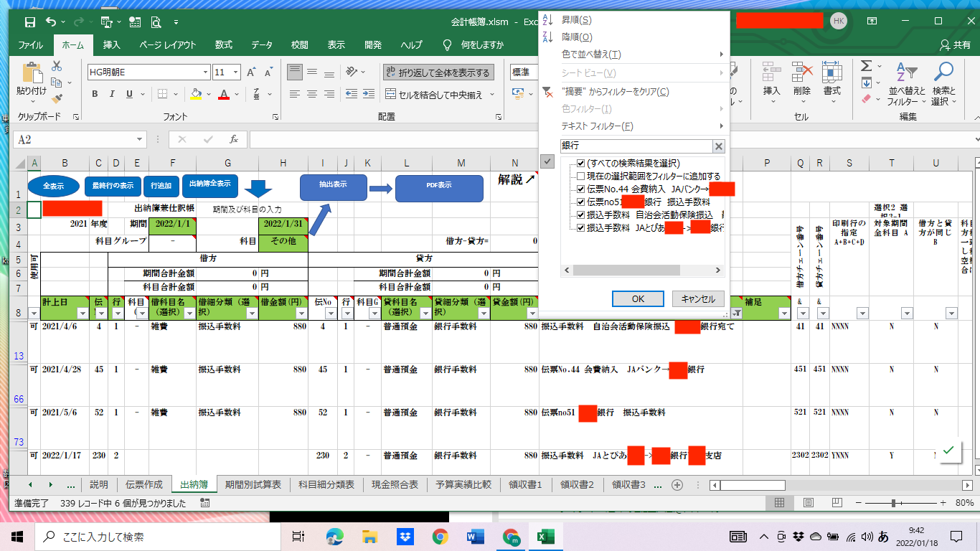This screenshot has height=551, width=980.
Task: Check 現在の選択範囲をフィルターに追加する option
Action: (x=581, y=176)
